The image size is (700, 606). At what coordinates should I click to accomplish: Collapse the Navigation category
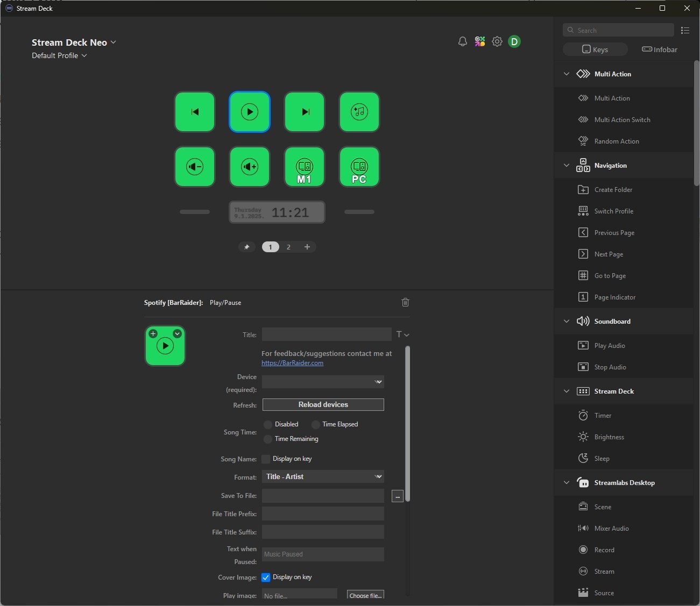566,166
